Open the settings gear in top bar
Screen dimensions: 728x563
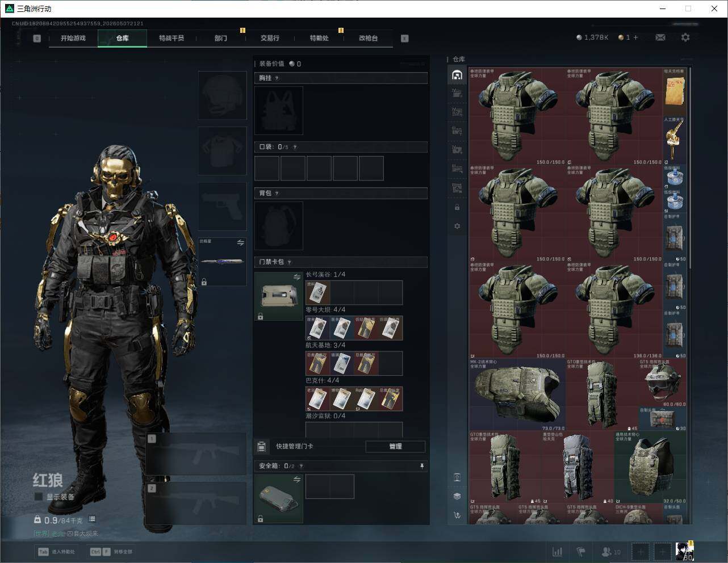tap(685, 37)
